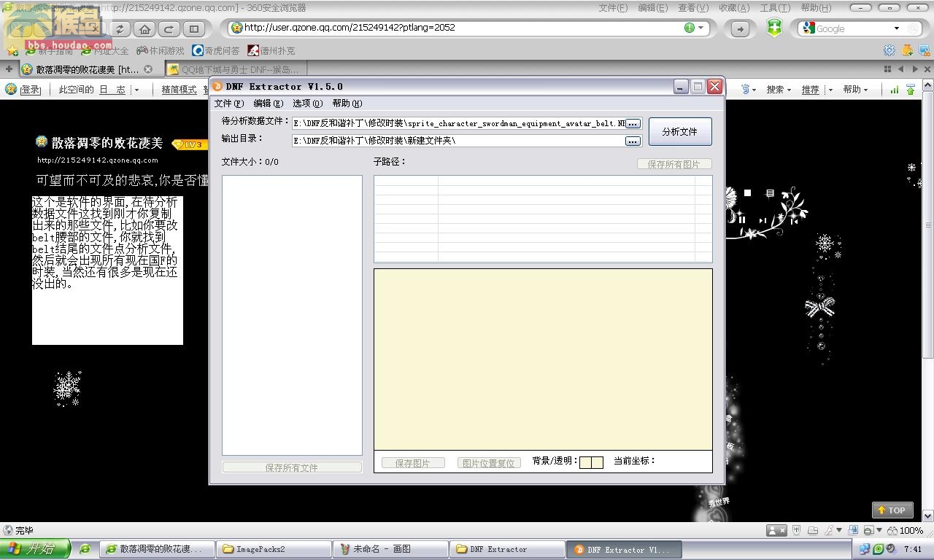This screenshot has height=560, width=934.
Task: Open the 帮助 dropdown in Qzone toolbar
Action: click(855, 89)
